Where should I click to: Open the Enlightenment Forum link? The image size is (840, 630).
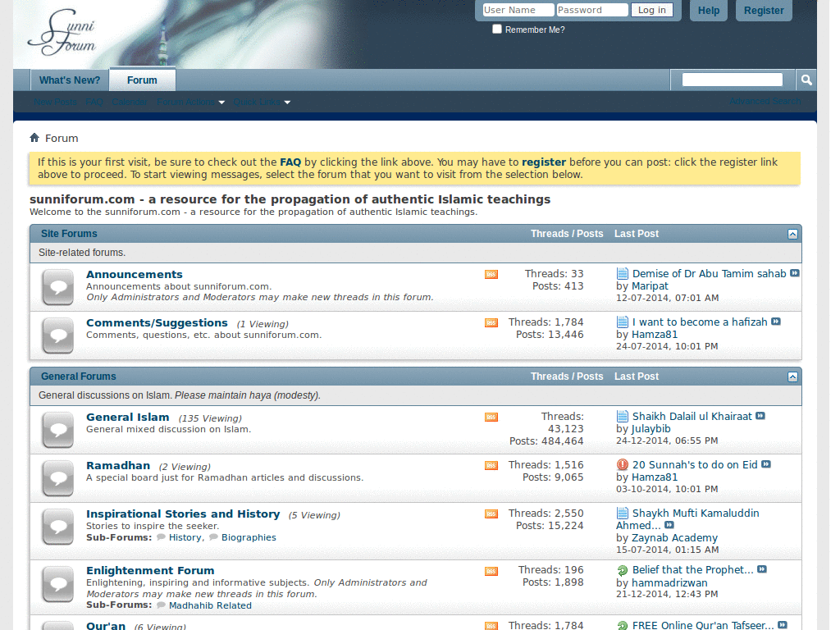[150, 571]
